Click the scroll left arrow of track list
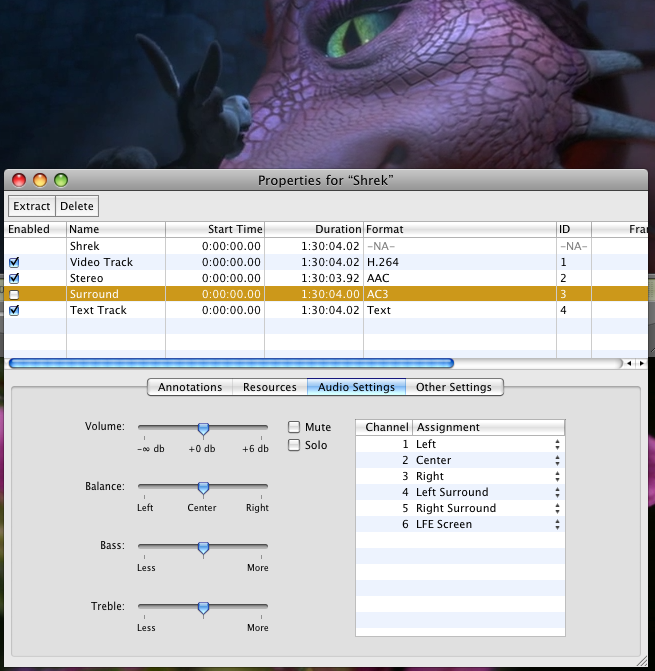The image size is (655, 671). [629, 363]
